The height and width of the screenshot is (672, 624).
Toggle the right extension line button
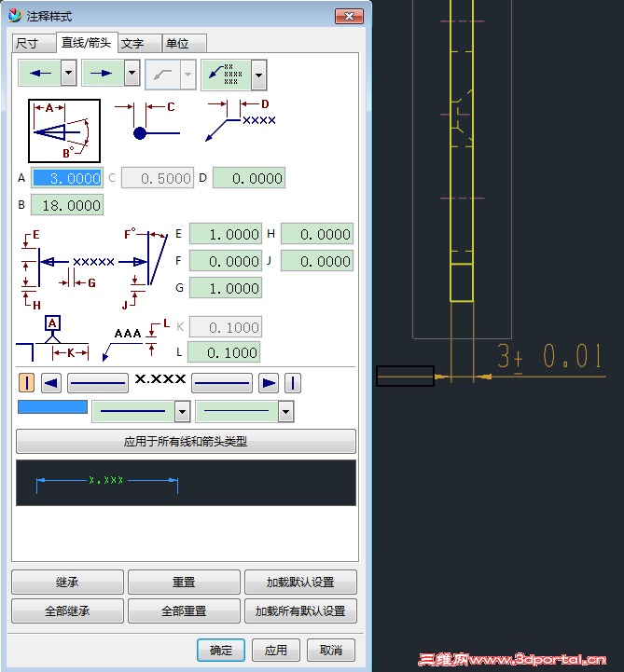[x=293, y=383]
